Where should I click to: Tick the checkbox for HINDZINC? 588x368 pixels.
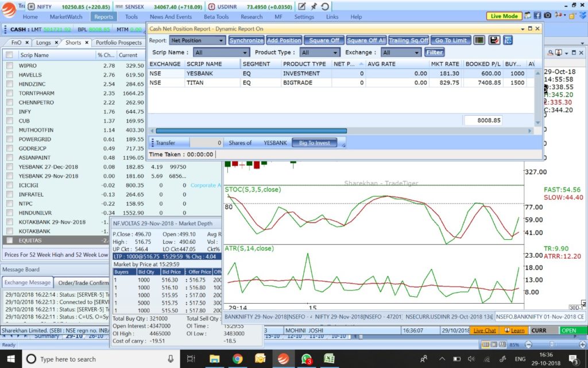tap(10, 84)
